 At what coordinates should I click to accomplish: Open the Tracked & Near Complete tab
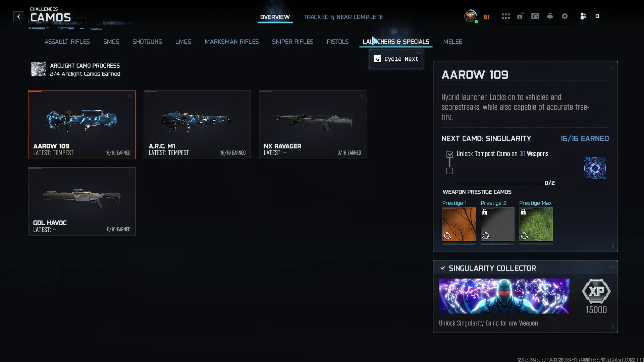[343, 17]
